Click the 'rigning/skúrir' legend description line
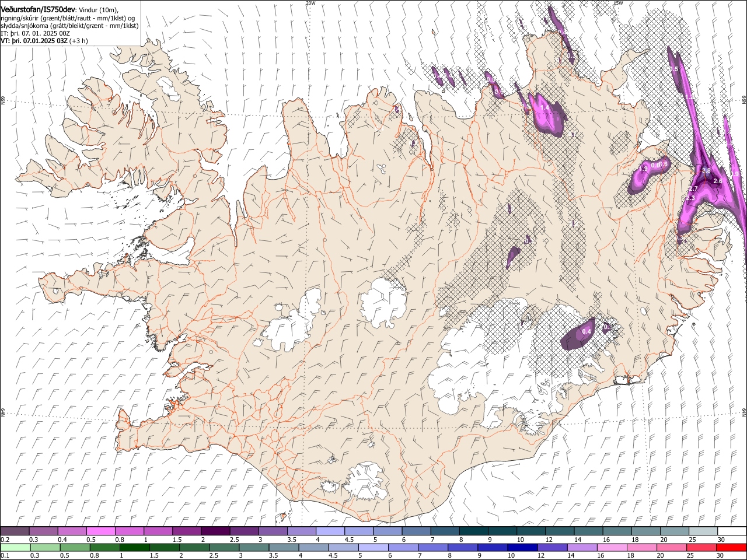 coord(68,18)
